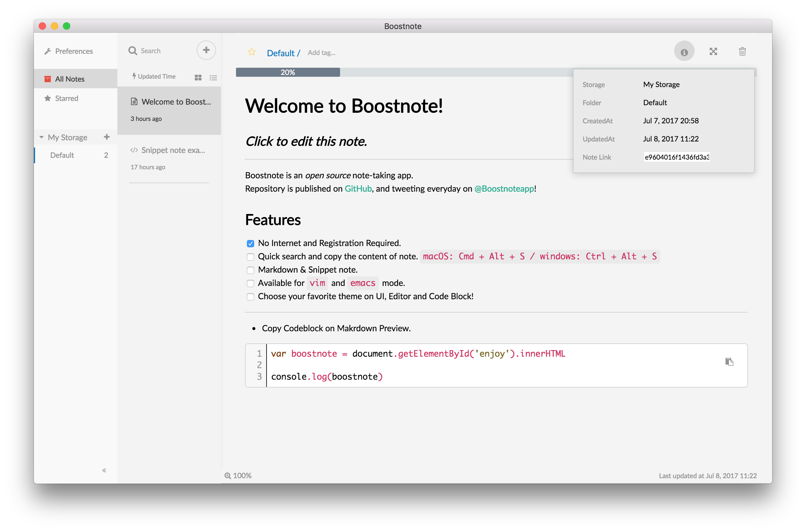
Task: Click the 100% zoom control
Action: tap(238, 476)
